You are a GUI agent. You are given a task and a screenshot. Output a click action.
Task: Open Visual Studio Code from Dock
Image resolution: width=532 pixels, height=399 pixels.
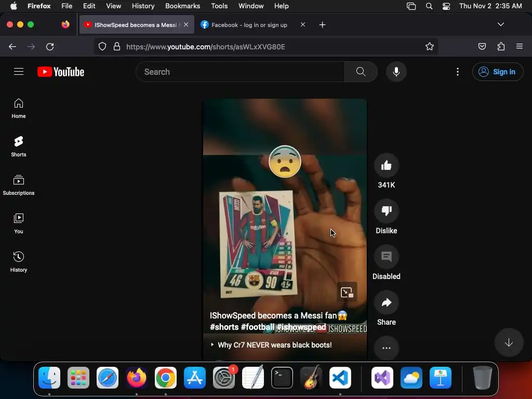tap(340, 377)
